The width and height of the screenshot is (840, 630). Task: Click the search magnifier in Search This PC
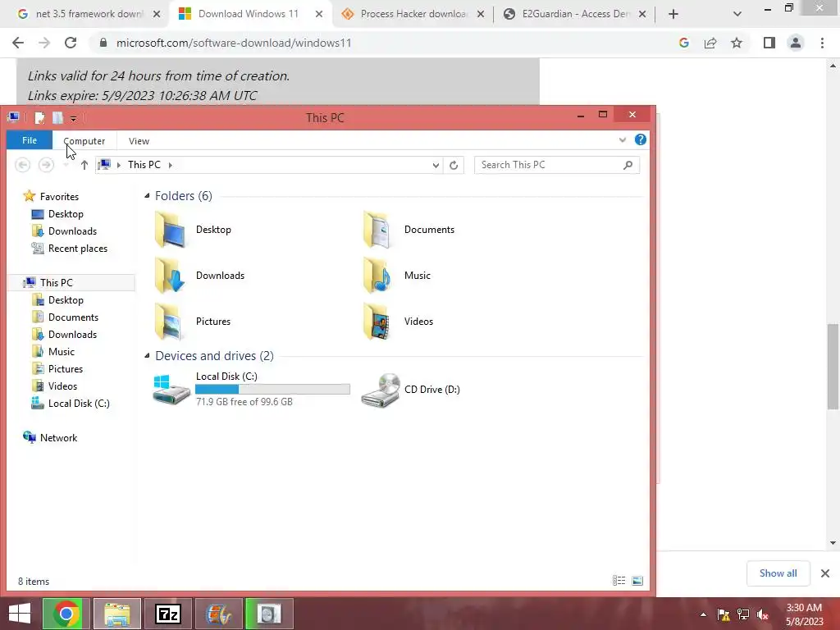pyautogui.click(x=628, y=165)
